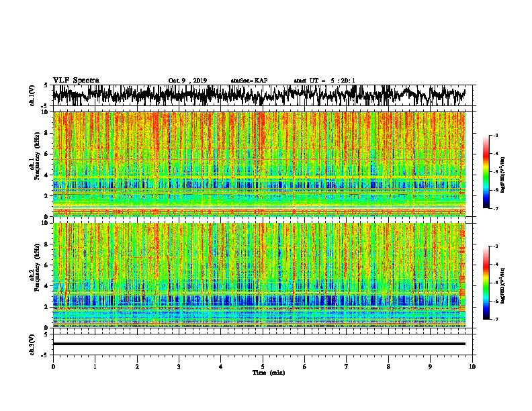Click the ch.1 spectrogram panel
This screenshot has width=532, height=411.
259,164
